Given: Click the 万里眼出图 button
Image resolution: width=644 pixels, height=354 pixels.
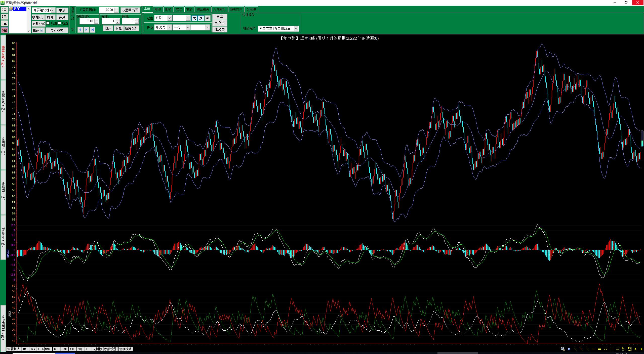Looking at the screenshot, I should point(130,10).
